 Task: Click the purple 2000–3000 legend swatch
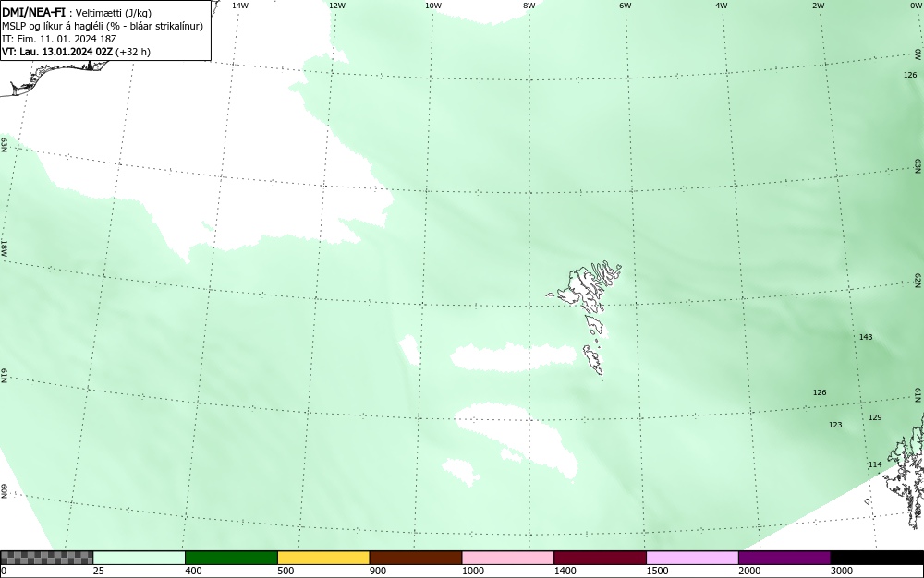click(784, 558)
